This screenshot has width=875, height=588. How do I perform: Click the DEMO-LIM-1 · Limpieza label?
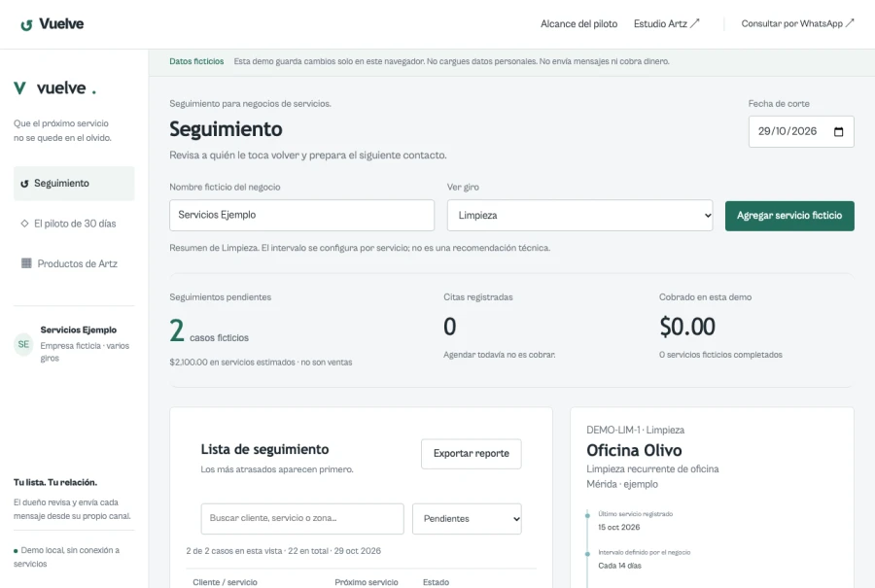point(635,431)
